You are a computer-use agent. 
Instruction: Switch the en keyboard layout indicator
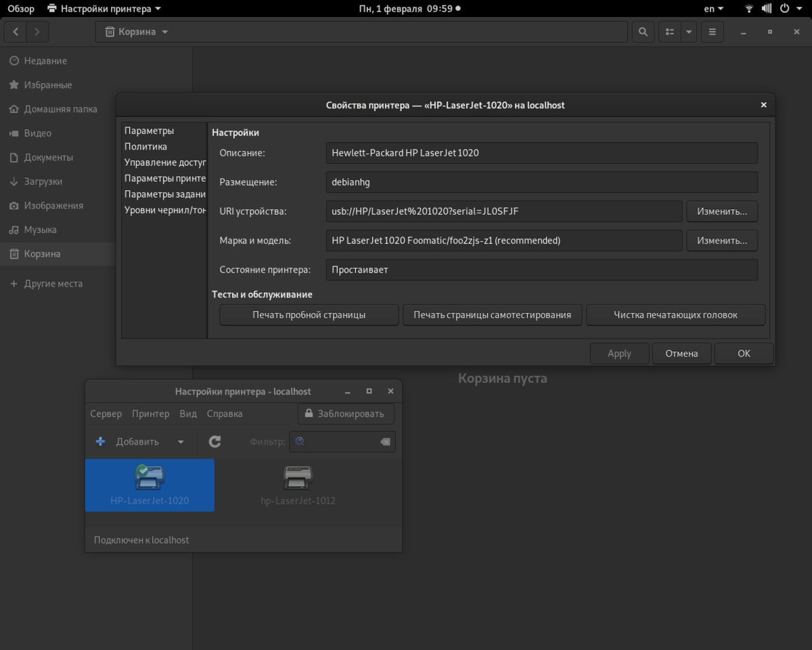click(713, 9)
